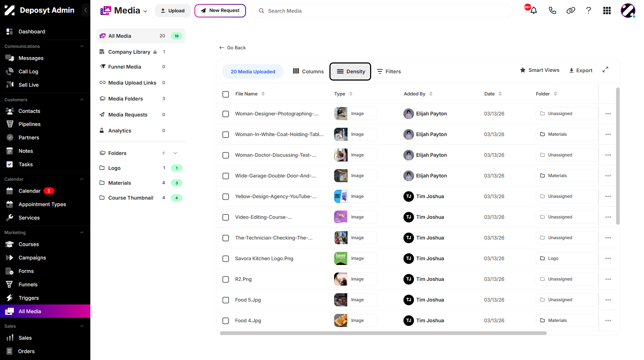
Task: Collapse the Folders list chevron
Action: pos(175,153)
